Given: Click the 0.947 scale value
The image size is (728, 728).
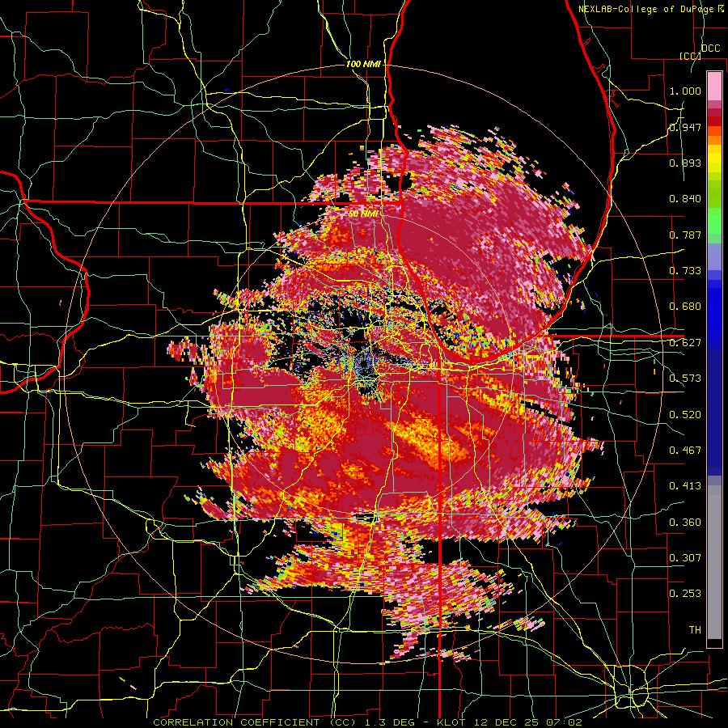Looking at the screenshot, I should 685,127.
